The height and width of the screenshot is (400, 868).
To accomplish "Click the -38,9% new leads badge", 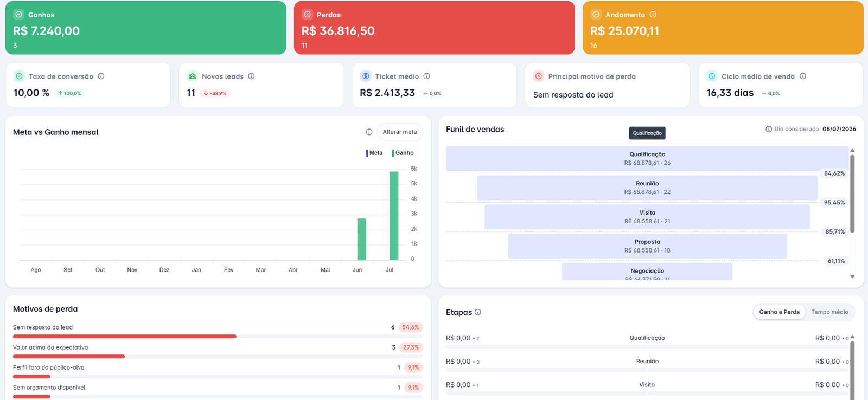I will click(x=214, y=93).
